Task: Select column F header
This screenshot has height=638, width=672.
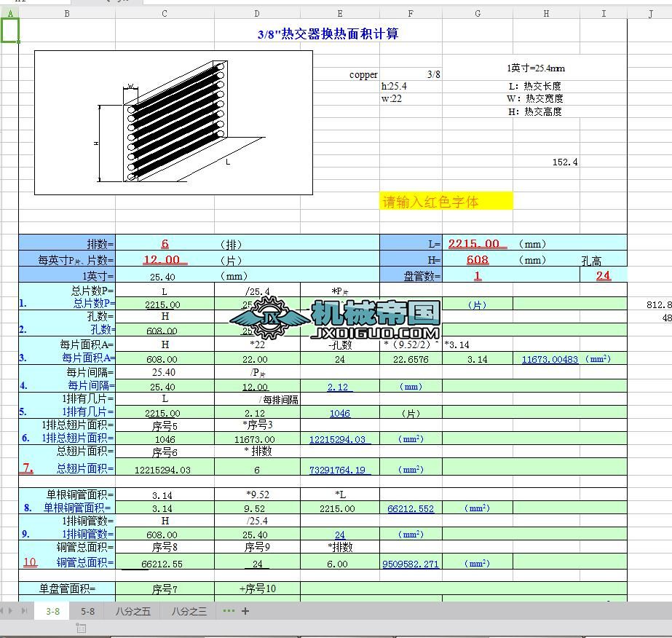Action: point(411,14)
